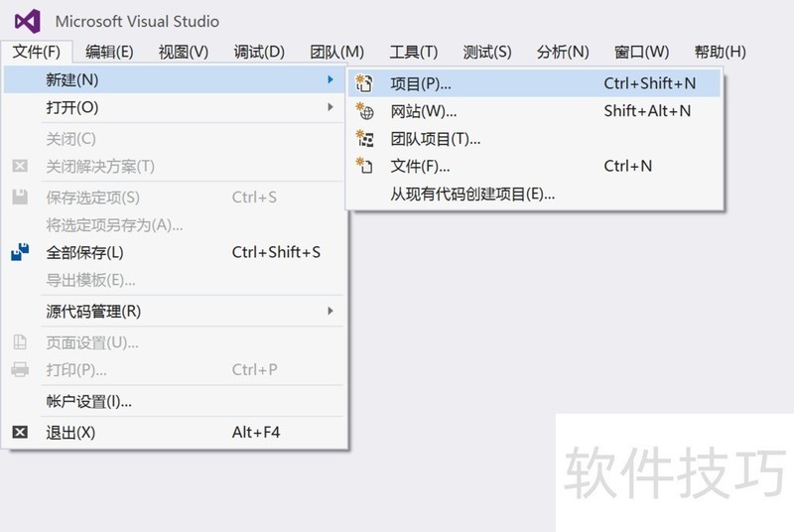This screenshot has height=532, width=794.
Task: Select 新建(N) in the File menu
Action: click(175, 79)
